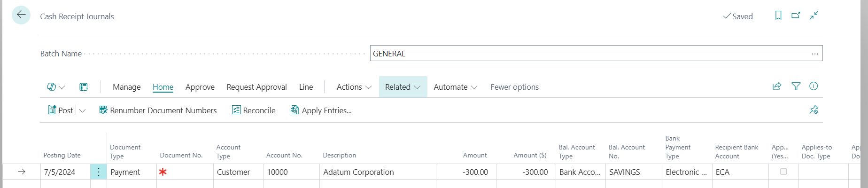
Task: Go back with the arrow button
Action: tap(21, 15)
